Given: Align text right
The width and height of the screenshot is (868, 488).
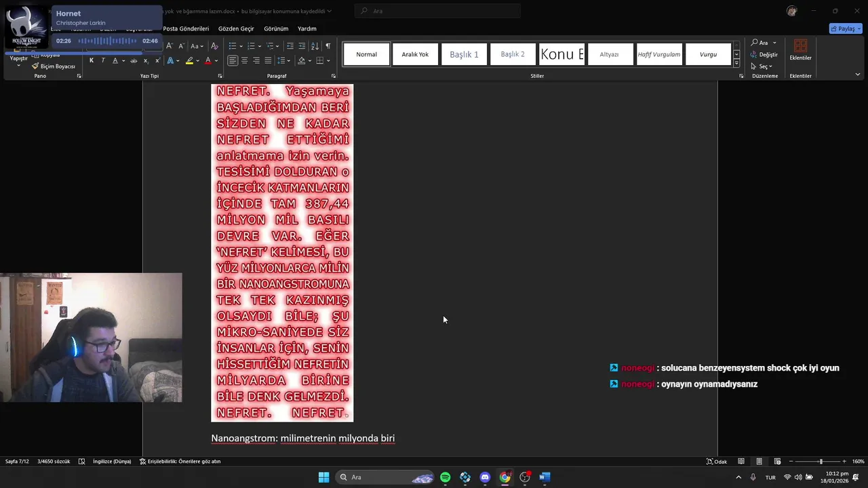Looking at the screenshot, I should coord(256,60).
